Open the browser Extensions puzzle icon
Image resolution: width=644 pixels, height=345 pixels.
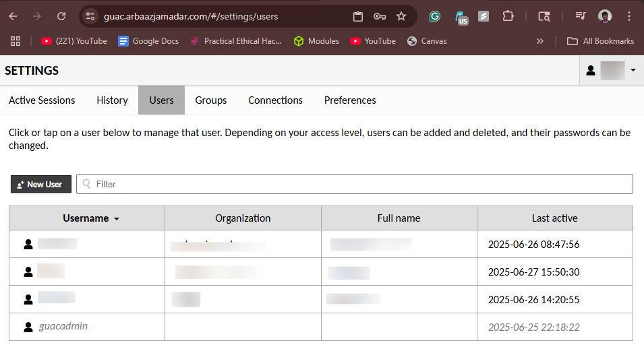(508, 16)
